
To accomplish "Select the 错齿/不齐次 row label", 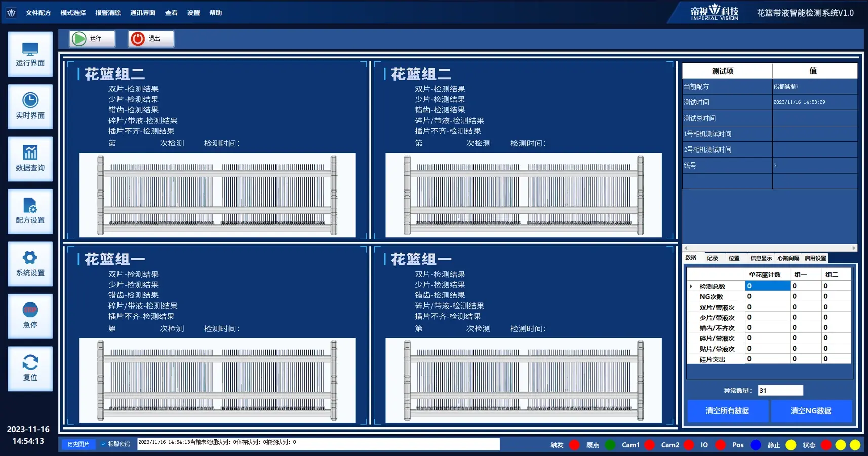I will (x=717, y=328).
